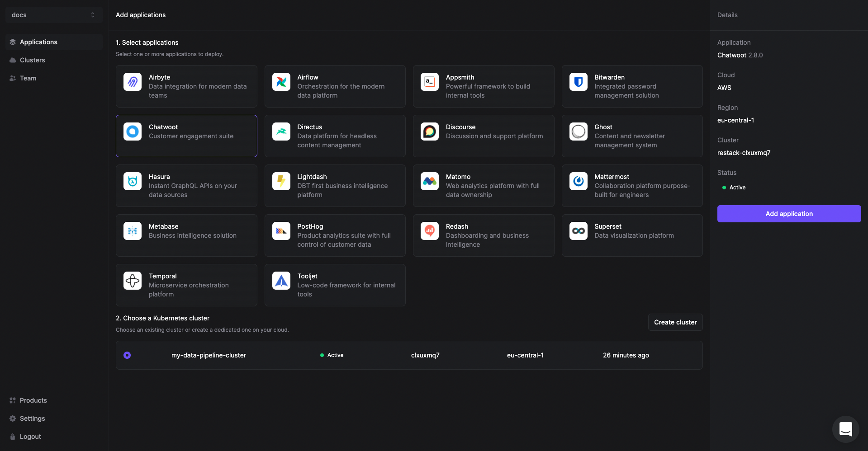
Task: Select the Mattermost card description text
Action: pyautogui.click(x=642, y=190)
